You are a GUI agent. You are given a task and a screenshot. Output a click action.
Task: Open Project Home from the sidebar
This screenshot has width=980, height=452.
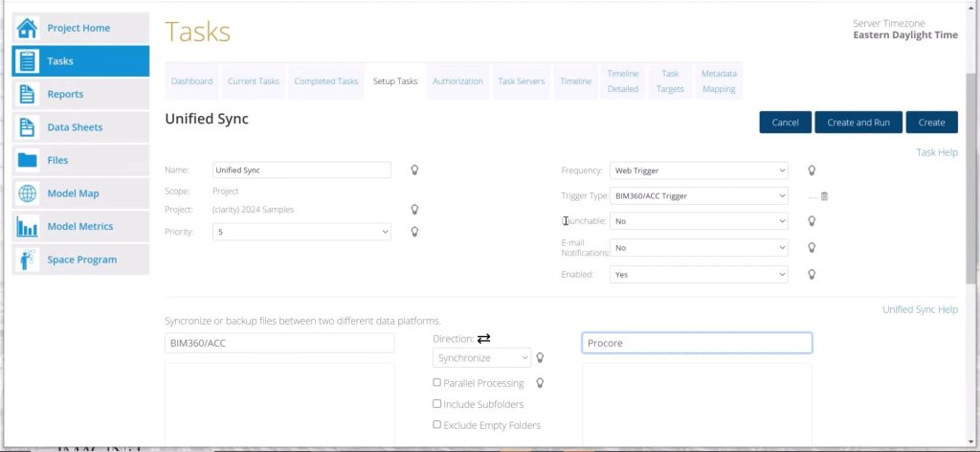[80, 28]
